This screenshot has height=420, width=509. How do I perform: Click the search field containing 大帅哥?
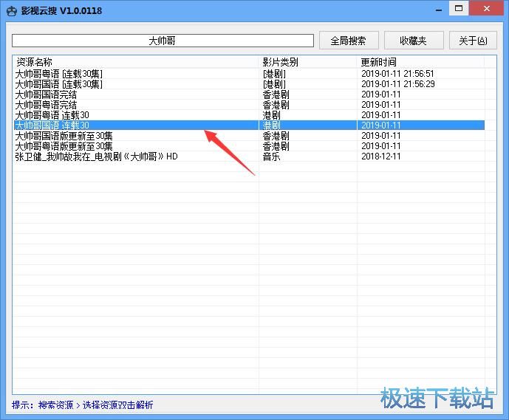click(163, 41)
